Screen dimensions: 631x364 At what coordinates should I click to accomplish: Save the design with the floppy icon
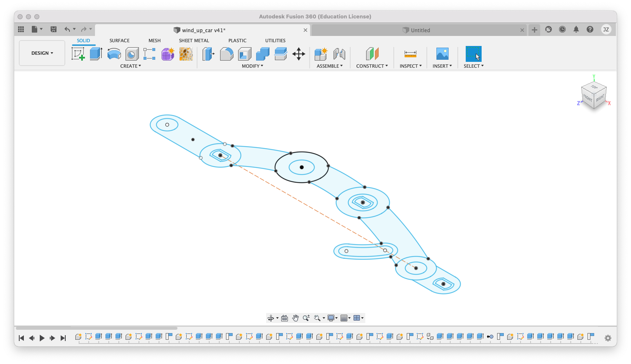54,29
